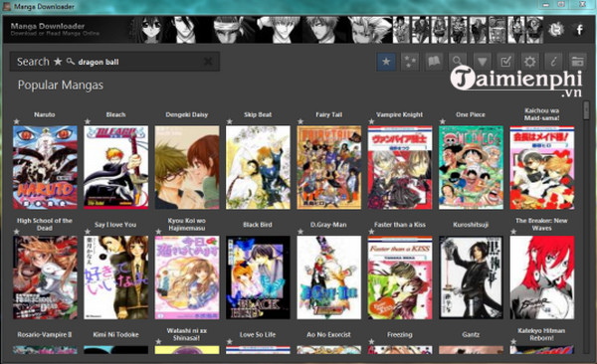
Task: Open the Say I love You cover
Action: (116, 277)
